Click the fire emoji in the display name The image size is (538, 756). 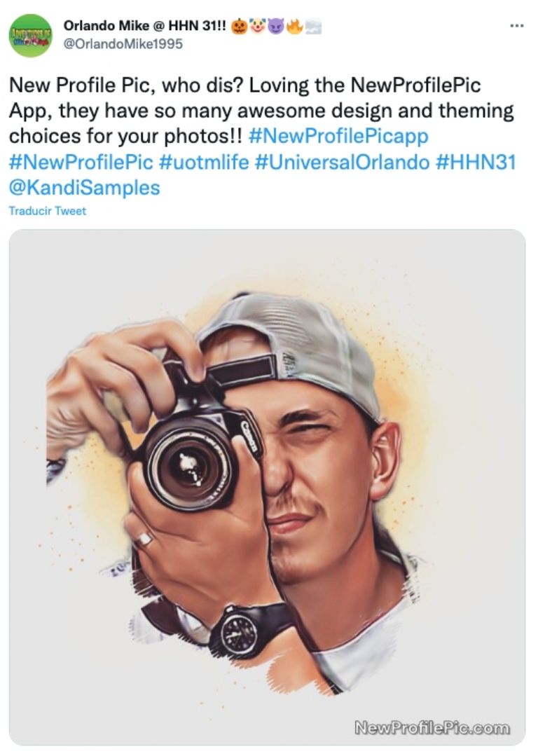click(x=294, y=27)
